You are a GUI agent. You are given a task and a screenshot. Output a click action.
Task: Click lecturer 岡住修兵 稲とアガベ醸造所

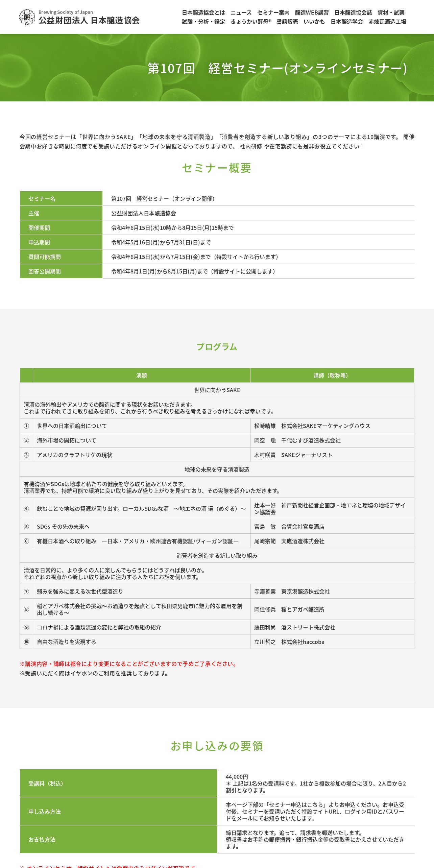pyautogui.click(x=289, y=609)
